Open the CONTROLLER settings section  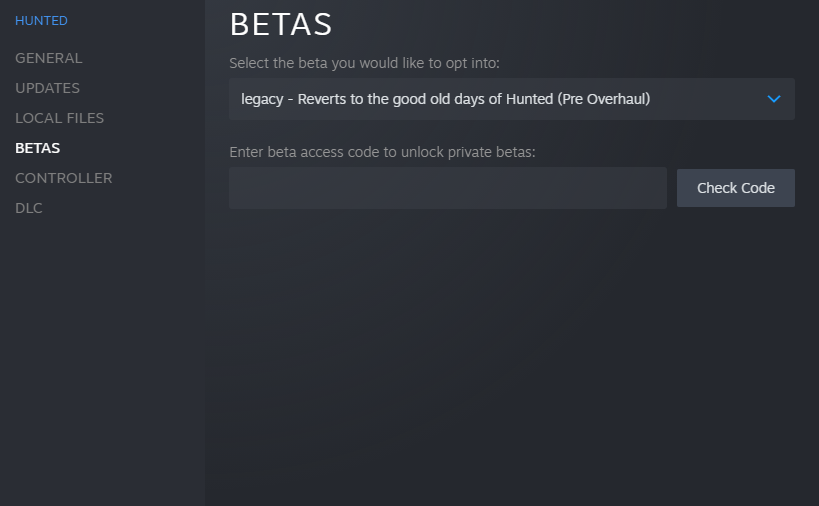(63, 178)
